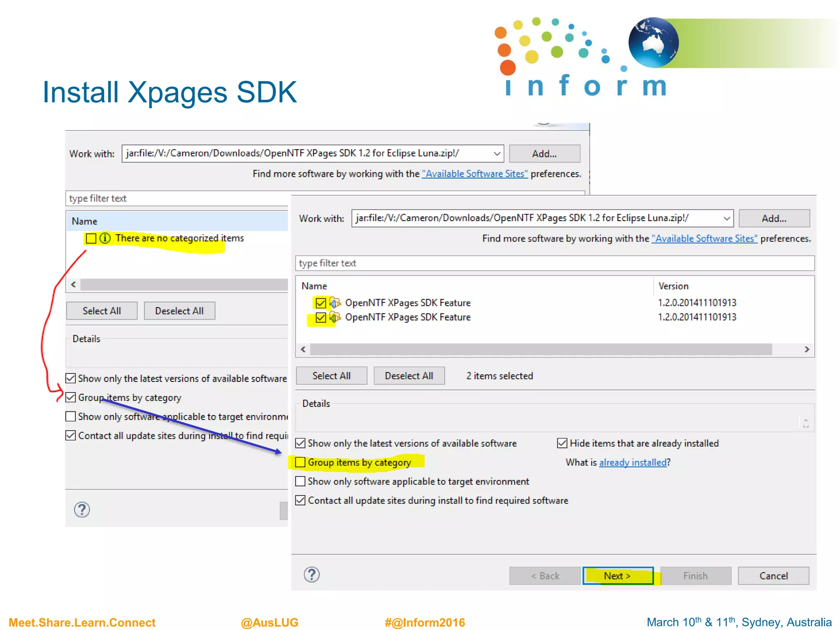Click the horizontal scrollbar under feature list

click(x=541, y=349)
